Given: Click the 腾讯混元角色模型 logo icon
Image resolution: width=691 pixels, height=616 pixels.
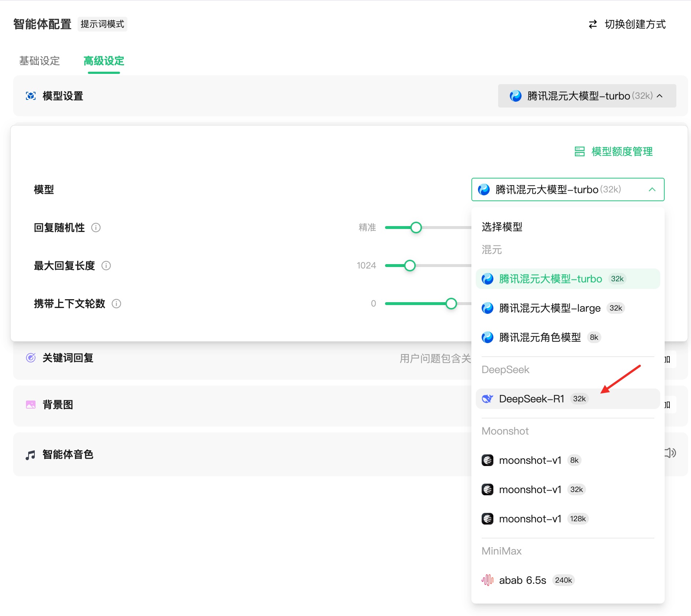Looking at the screenshot, I should tap(488, 337).
